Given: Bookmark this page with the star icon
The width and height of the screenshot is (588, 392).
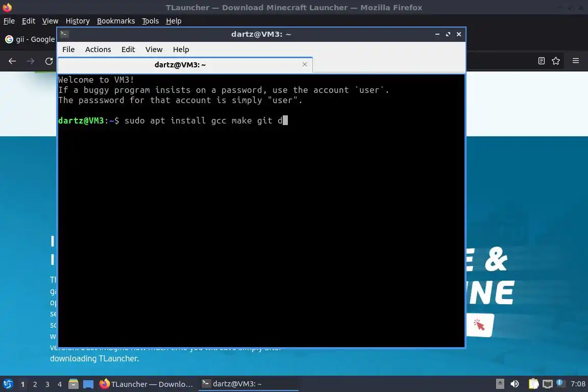Looking at the screenshot, I should pyautogui.click(x=556, y=61).
